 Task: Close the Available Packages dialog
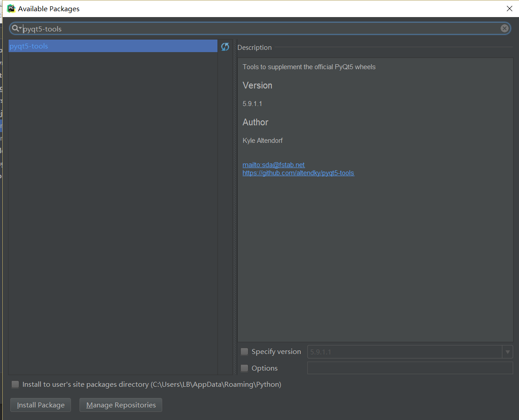click(510, 9)
